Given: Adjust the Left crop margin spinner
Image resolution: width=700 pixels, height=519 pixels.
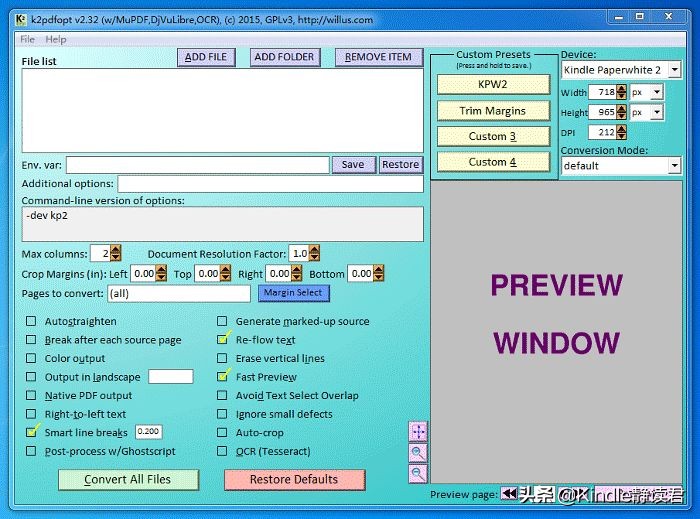Looking at the screenshot, I should point(161,274).
